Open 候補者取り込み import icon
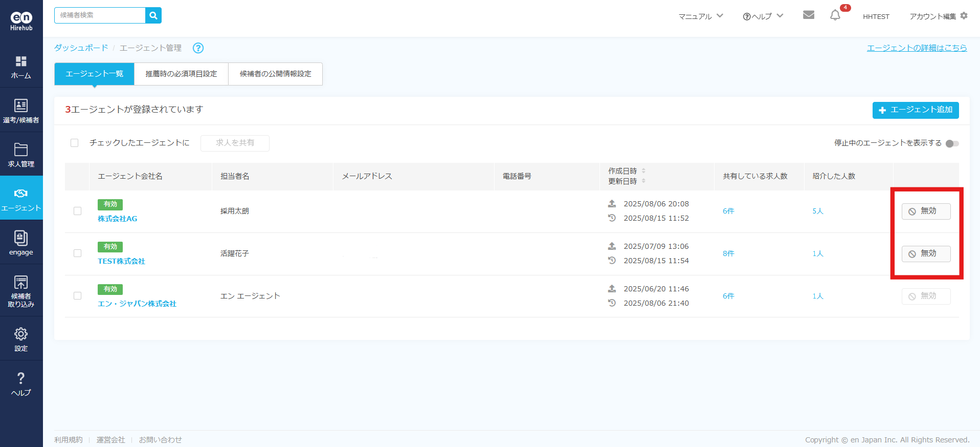 coord(21,283)
